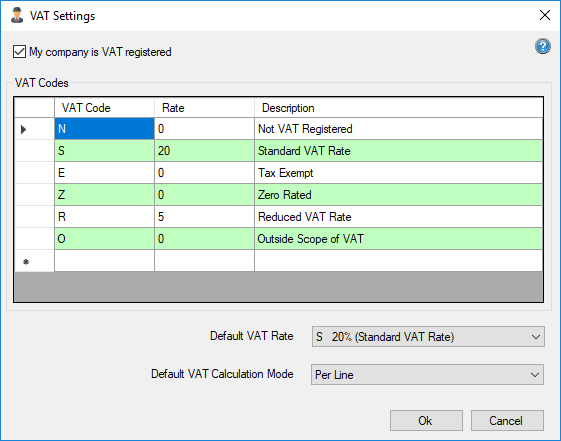Image resolution: width=561 pixels, height=441 pixels.
Task: Select the Standard VAT Rate description cell
Action: 399,151
